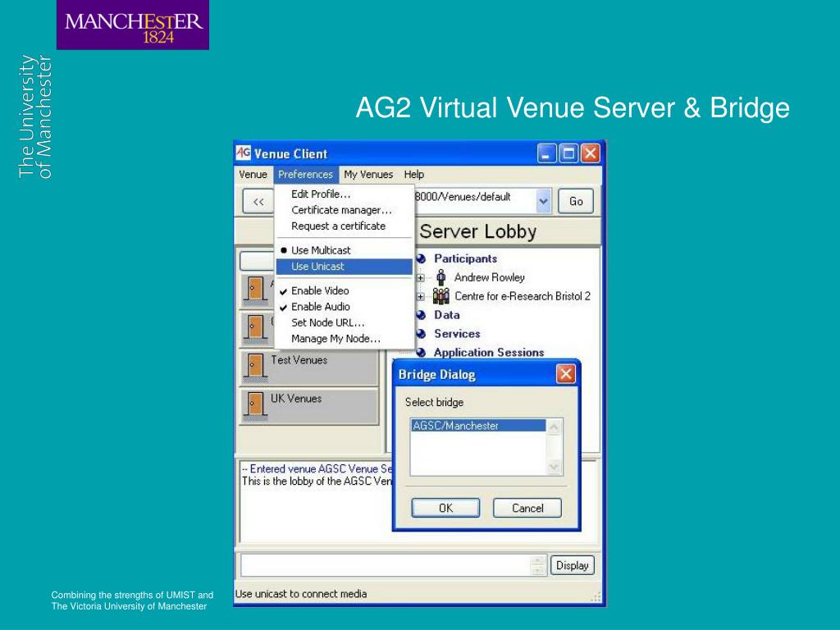Select the Andrew Rowley participant person icon
Viewport: 840px width, 630px height.
tap(441, 277)
